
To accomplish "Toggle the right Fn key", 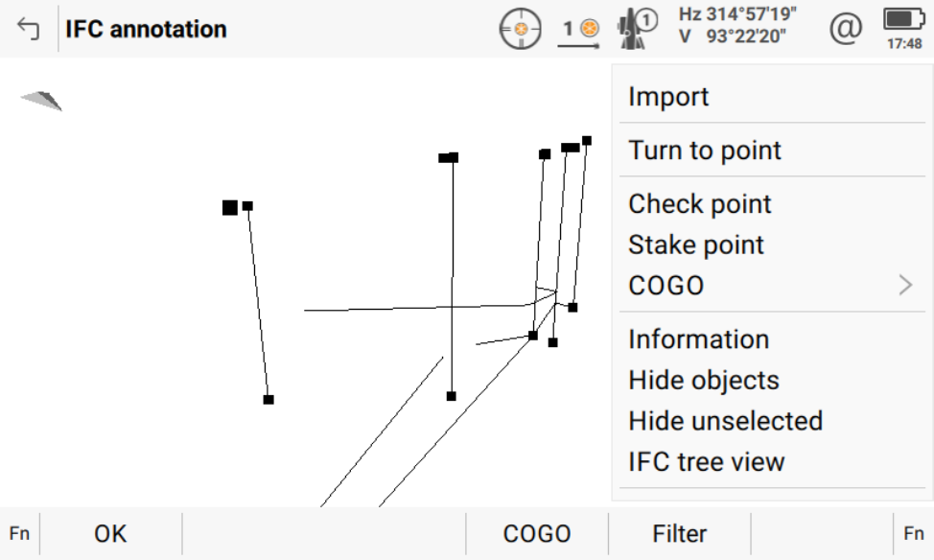I will (x=913, y=534).
